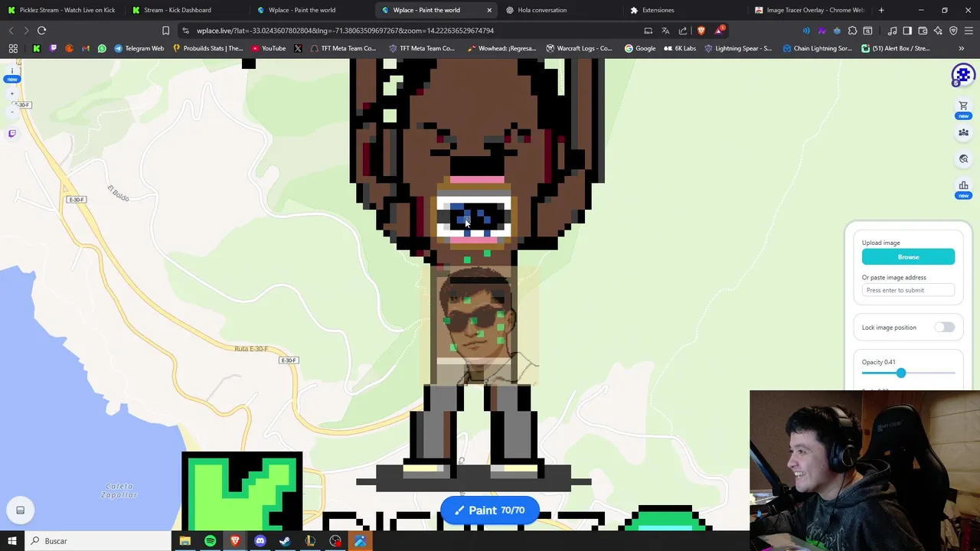Open the Wplace user avatar menu
The image size is (980, 551).
962,75
